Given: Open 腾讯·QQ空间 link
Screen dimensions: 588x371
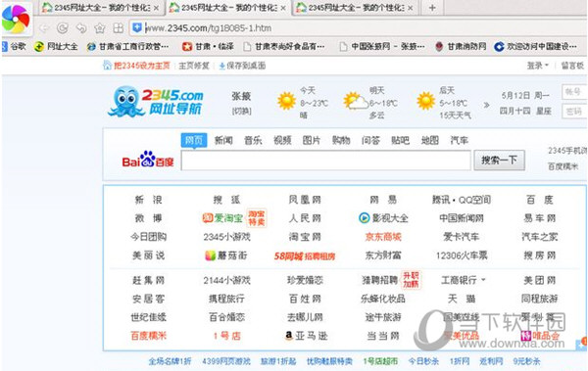Looking at the screenshot, I should [462, 200].
